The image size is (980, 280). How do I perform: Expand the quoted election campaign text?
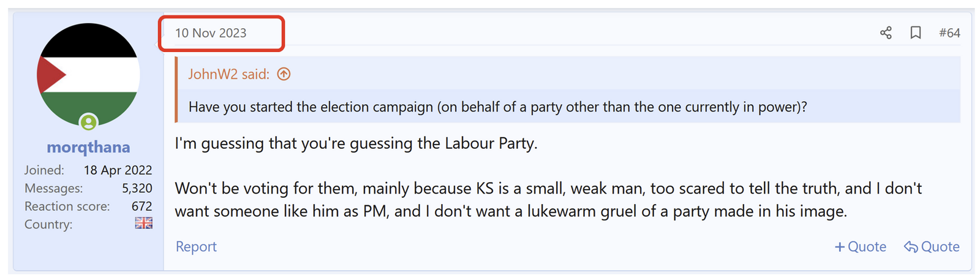click(x=497, y=107)
